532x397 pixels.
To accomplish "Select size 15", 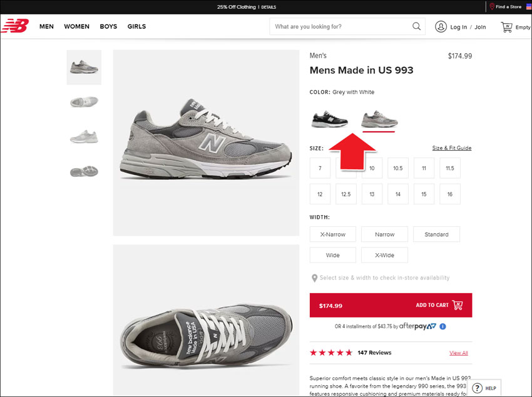I will pyautogui.click(x=424, y=194).
